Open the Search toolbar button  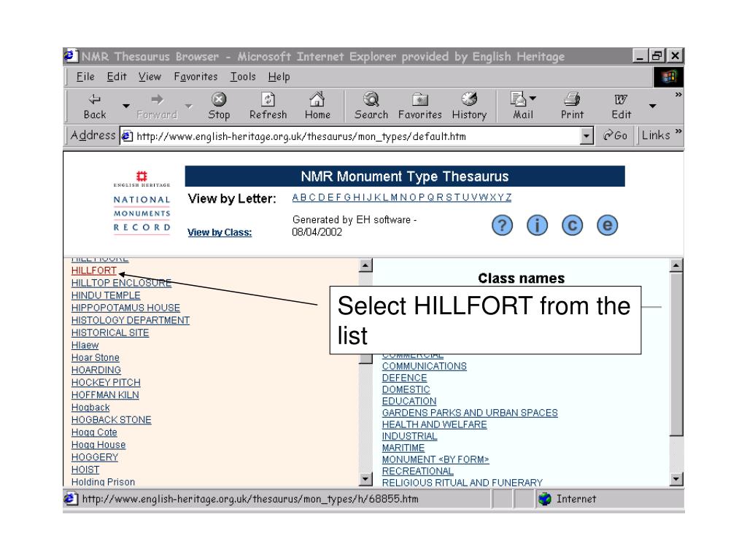point(371,106)
